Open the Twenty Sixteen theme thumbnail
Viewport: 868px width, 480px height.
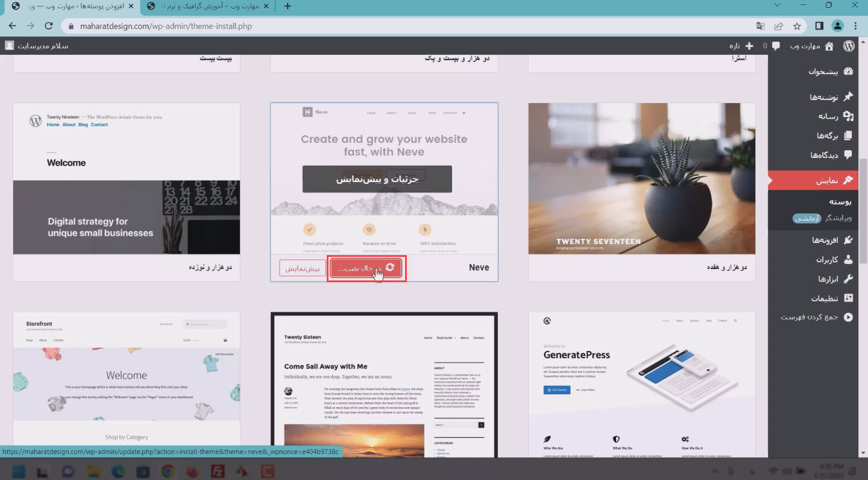click(384, 384)
